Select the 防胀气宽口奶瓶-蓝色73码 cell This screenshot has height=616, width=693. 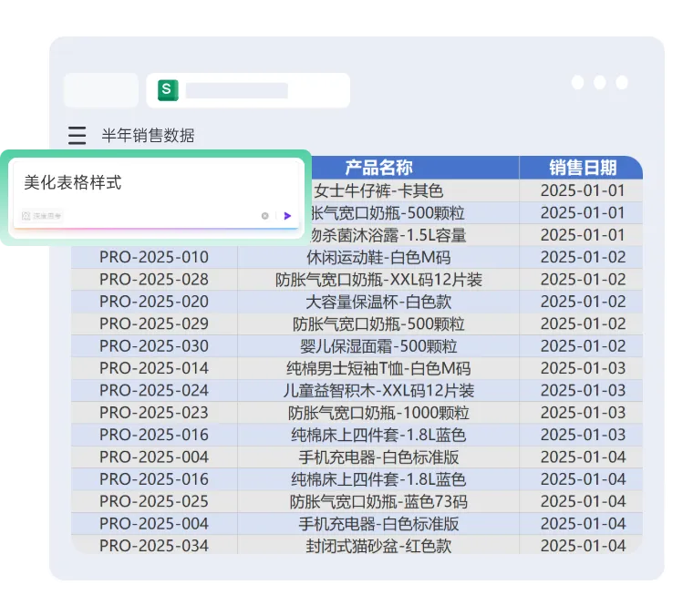coord(378,501)
